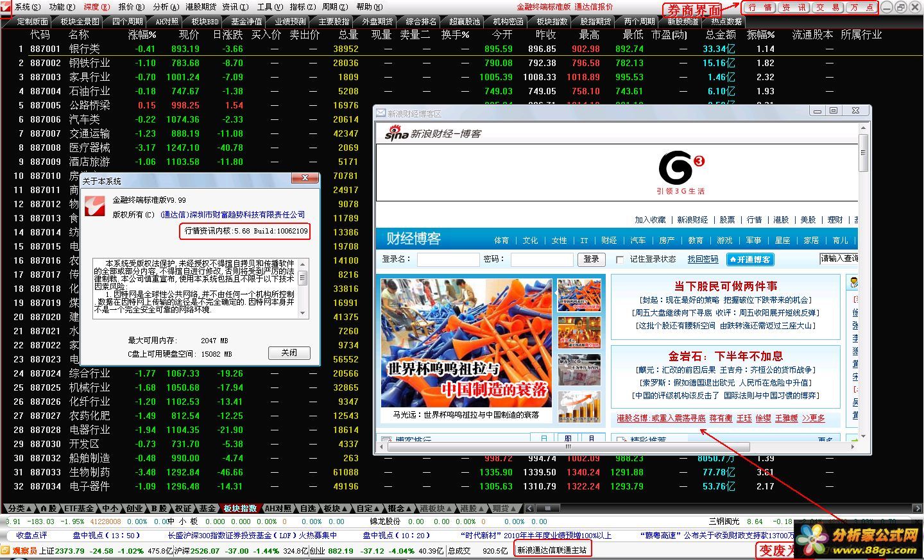Open the 港股期货 menu
924x560 pixels.
tap(200, 7)
